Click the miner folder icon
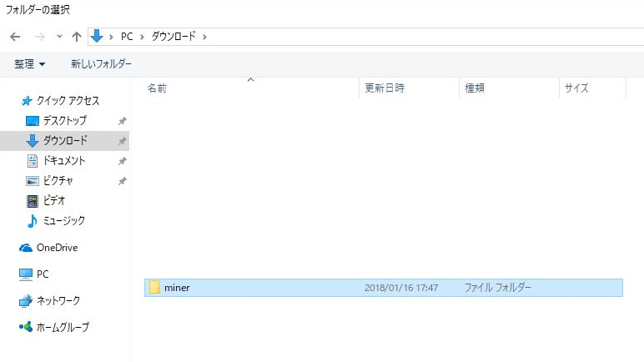This screenshot has width=644, height=362. pyautogui.click(x=154, y=287)
